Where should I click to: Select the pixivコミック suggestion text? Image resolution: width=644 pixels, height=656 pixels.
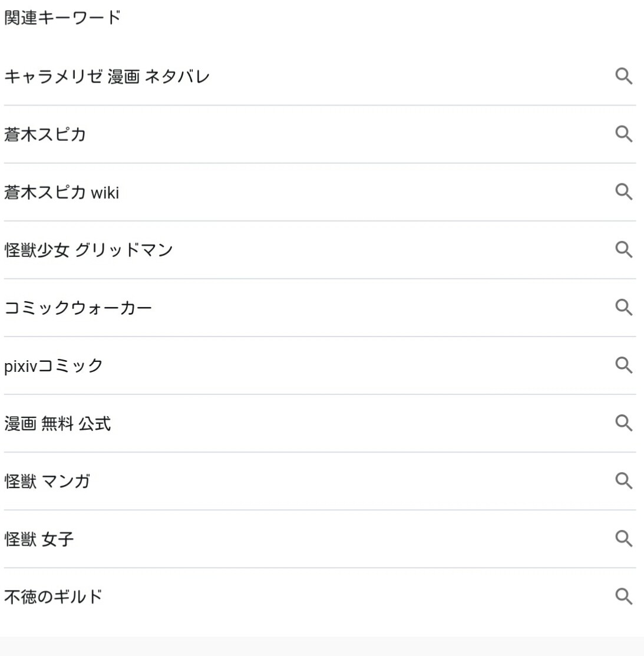coord(54,365)
